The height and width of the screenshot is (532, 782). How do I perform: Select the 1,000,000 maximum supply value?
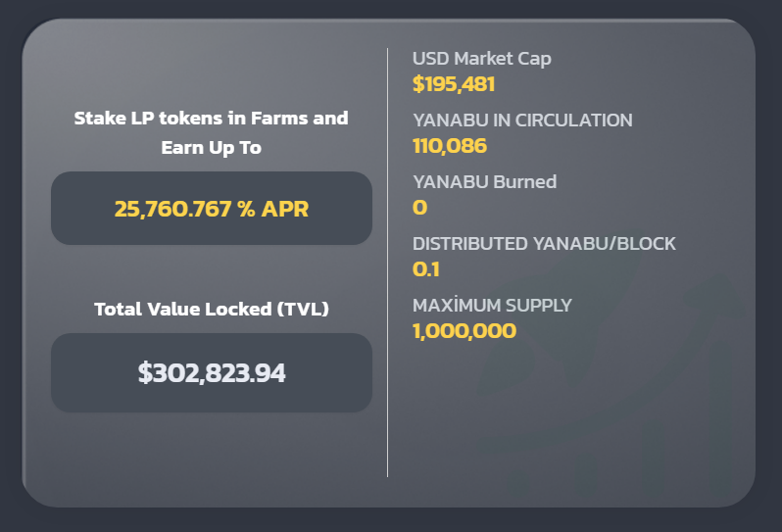point(464,330)
